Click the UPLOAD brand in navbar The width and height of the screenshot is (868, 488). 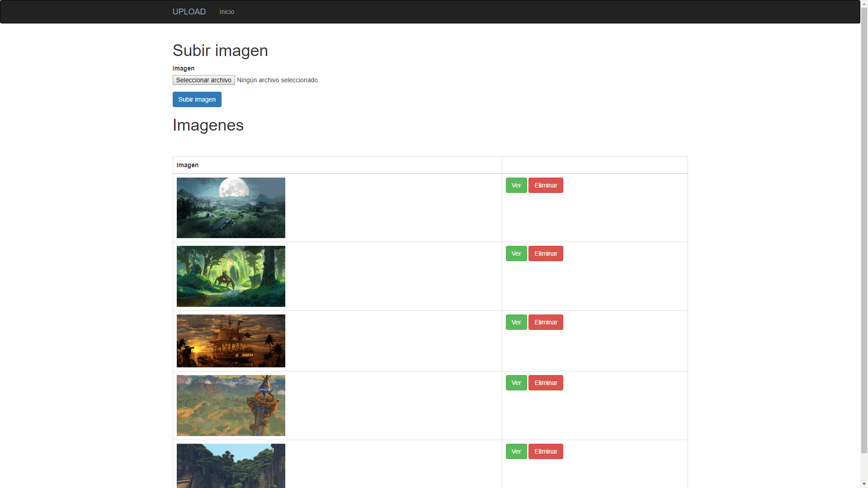[189, 12]
